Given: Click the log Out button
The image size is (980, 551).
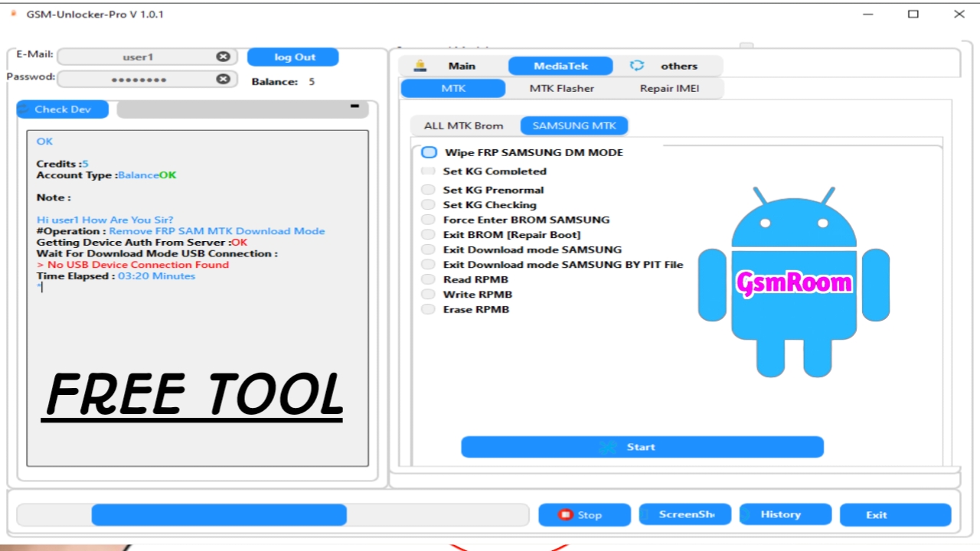Looking at the screenshot, I should point(293,57).
